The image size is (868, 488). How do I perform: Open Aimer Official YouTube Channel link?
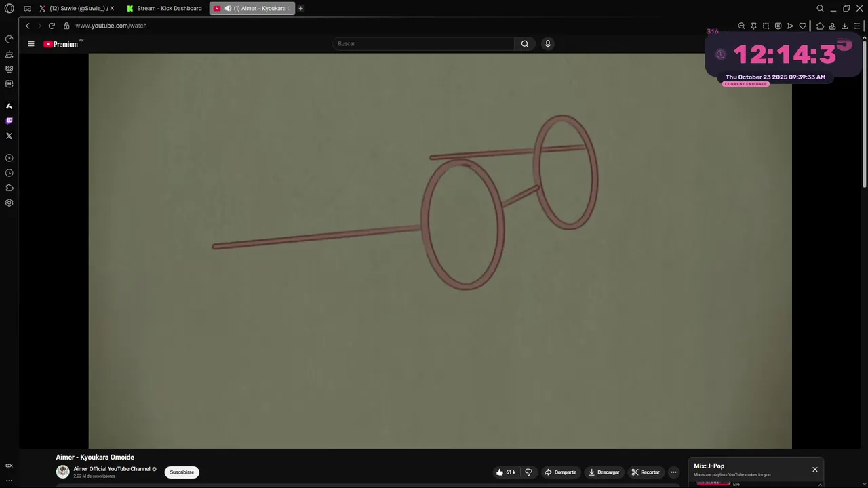[112, 469]
